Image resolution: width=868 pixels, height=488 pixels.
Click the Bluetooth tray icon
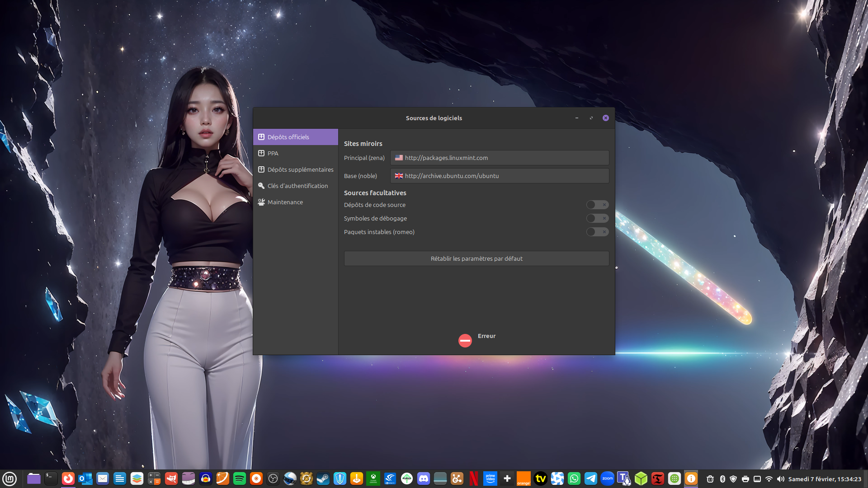coord(722,479)
